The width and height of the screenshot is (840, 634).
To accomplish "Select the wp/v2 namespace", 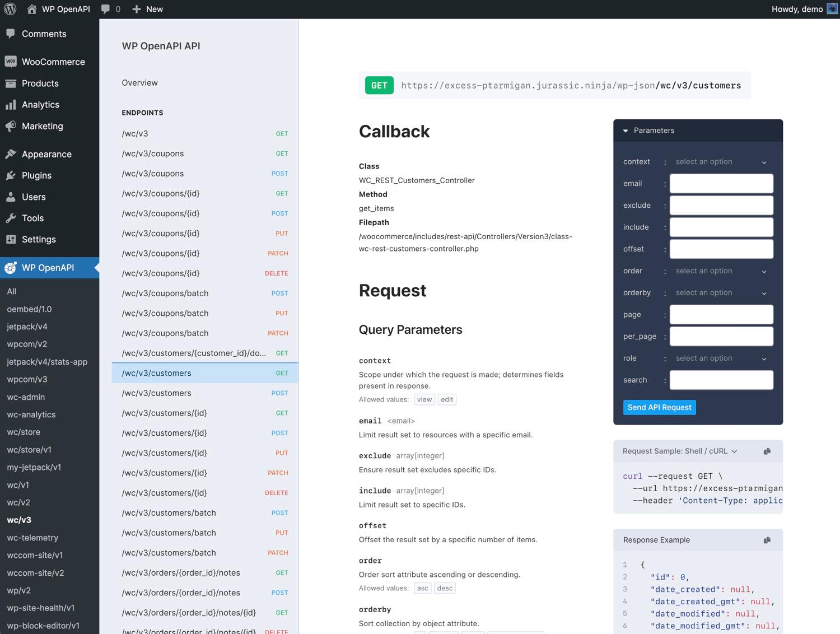I will coord(19,590).
